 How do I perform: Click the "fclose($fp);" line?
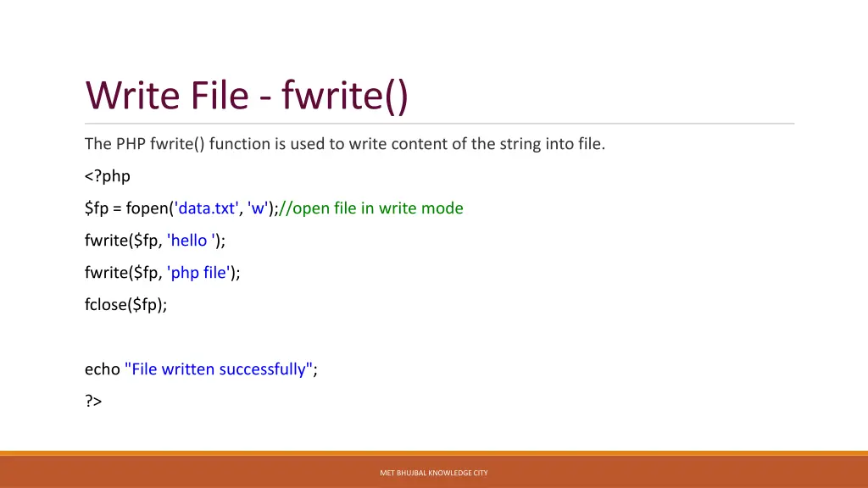pos(125,304)
